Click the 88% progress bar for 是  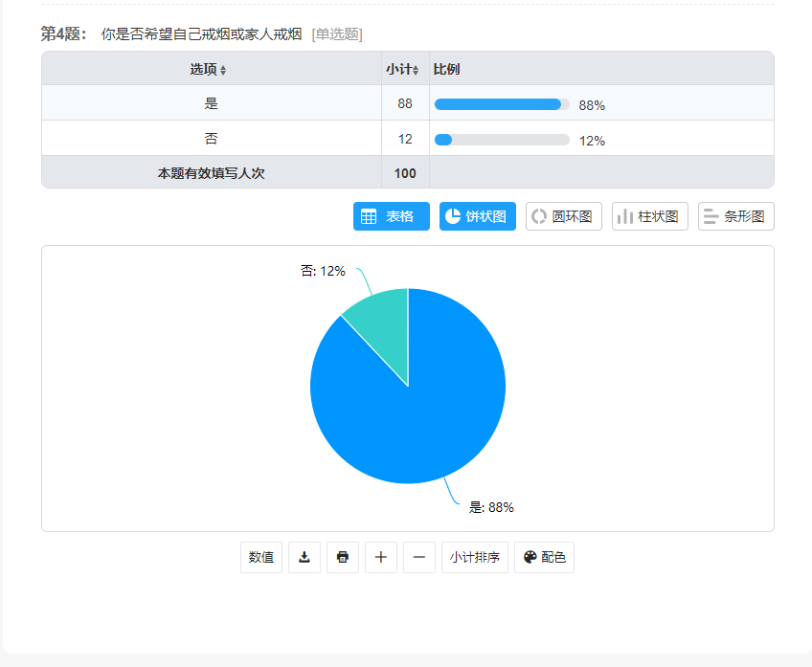tap(502, 104)
